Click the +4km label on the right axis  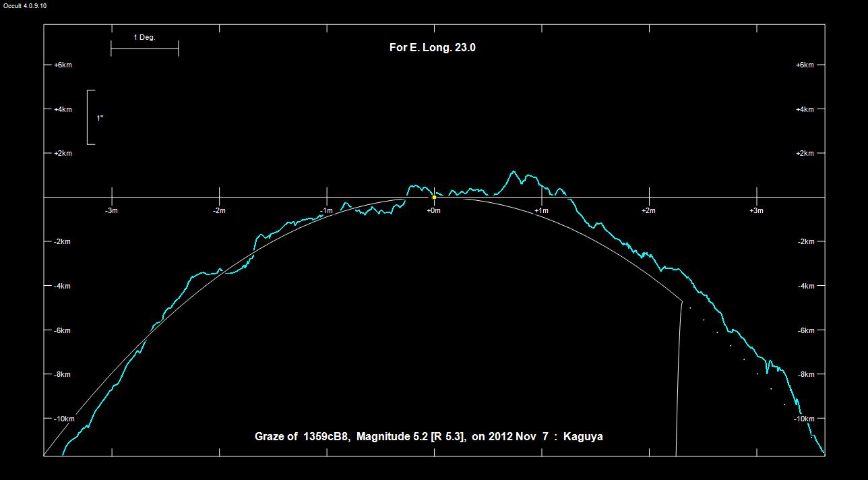(805, 109)
